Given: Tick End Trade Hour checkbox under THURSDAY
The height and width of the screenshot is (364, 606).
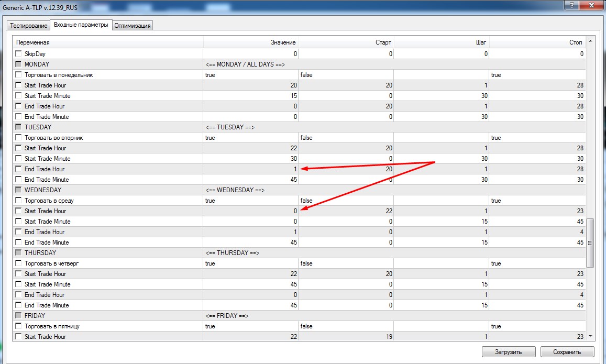Looking at the screenshot, I should [x=18, y=294].
